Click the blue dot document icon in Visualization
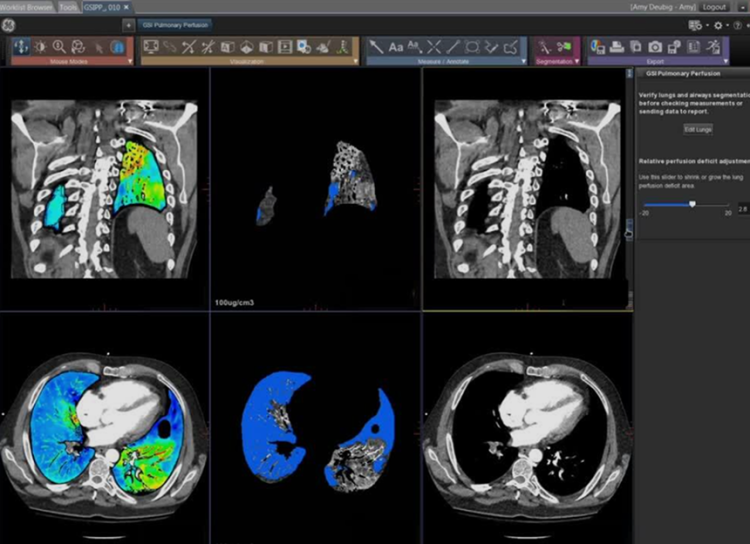Viewport: 750px width, 544px height. 304,47
